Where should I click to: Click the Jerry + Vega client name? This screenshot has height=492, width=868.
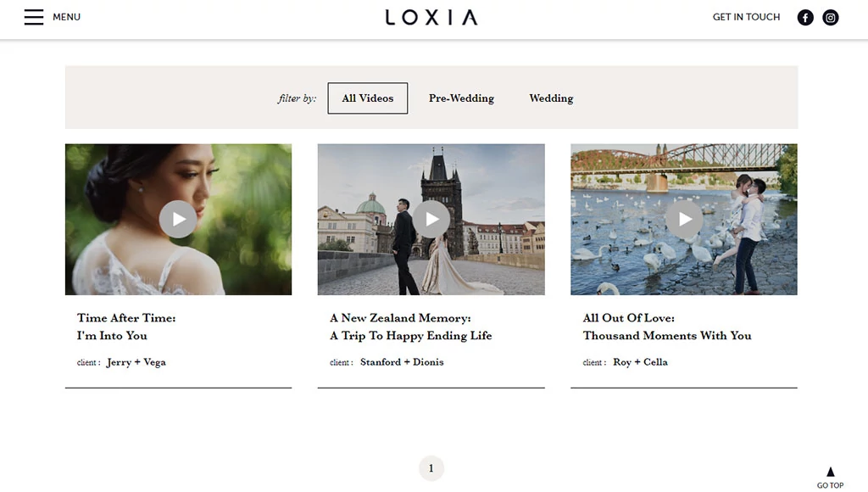pyautogui.click(x=136, y=362)
